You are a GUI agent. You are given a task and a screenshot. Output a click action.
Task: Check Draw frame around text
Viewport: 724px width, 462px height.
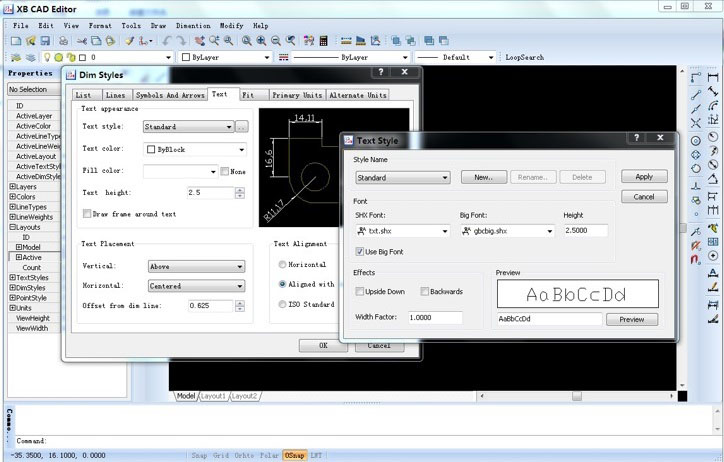coord(87,214)
